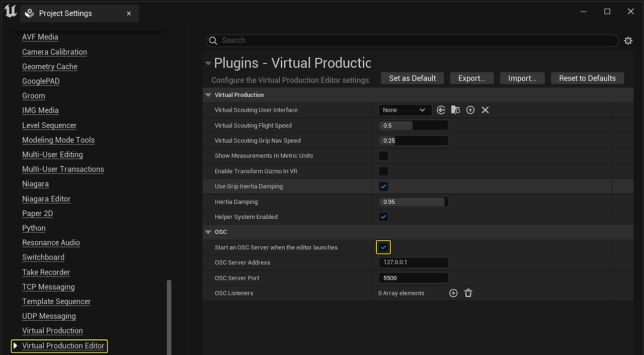Use selected asset arrow for Scouting UI
Screen dimensions: 644x355
click(x=441, y=110)
